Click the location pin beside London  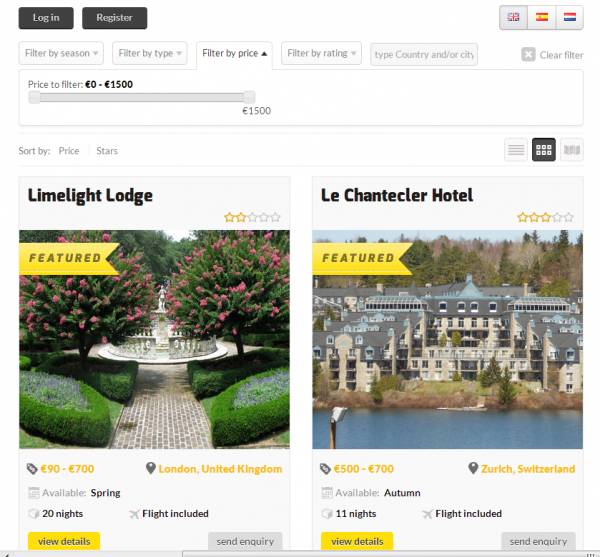pos(151,468)
